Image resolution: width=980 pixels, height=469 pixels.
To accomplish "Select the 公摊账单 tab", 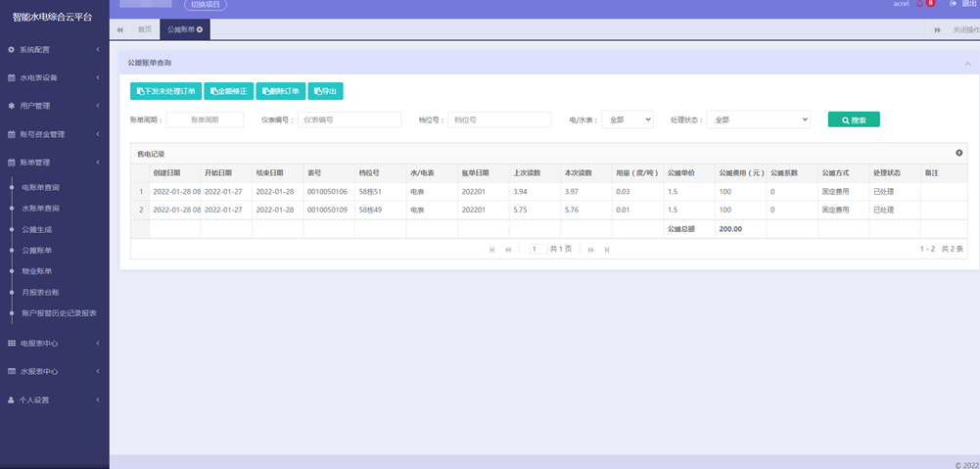I will [185, 29].
